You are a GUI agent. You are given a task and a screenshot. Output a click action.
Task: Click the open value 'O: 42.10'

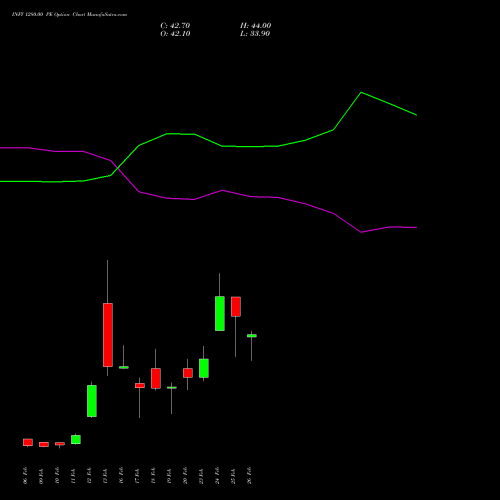pos(175,34)
